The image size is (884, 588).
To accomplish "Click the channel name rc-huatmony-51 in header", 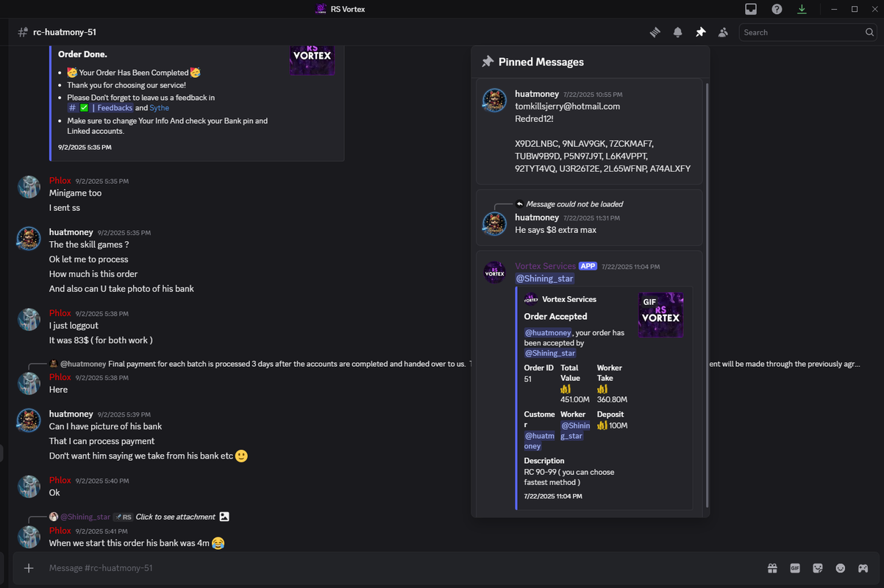I will 65,32.
